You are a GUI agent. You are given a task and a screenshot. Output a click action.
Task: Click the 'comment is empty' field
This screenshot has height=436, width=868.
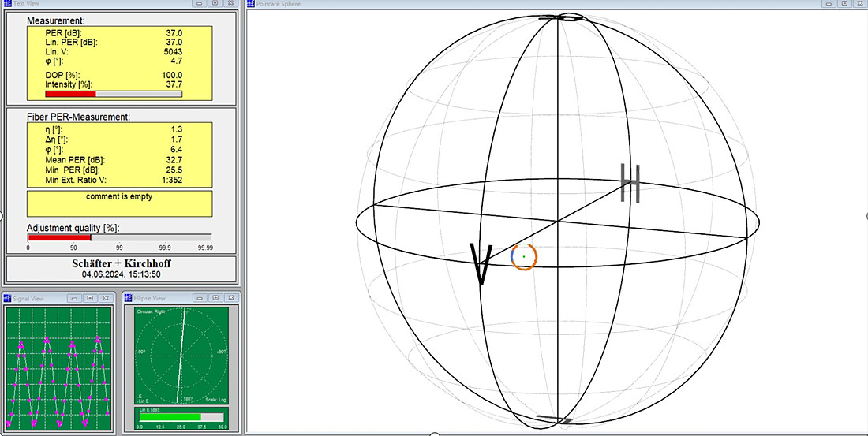pos(120,203)
